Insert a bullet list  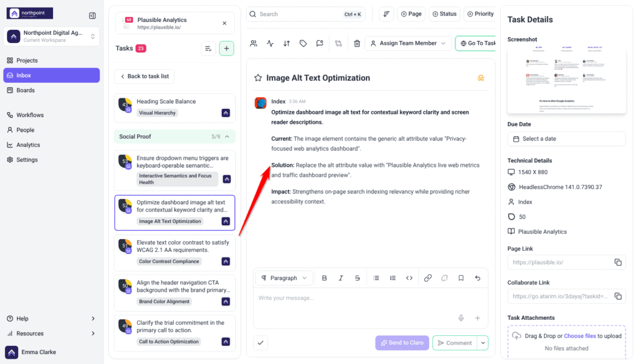click(x=376, y=278)
